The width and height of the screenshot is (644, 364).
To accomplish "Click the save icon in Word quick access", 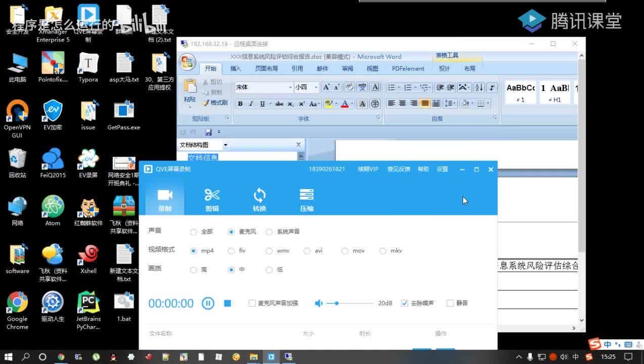I will coord(208,132).
